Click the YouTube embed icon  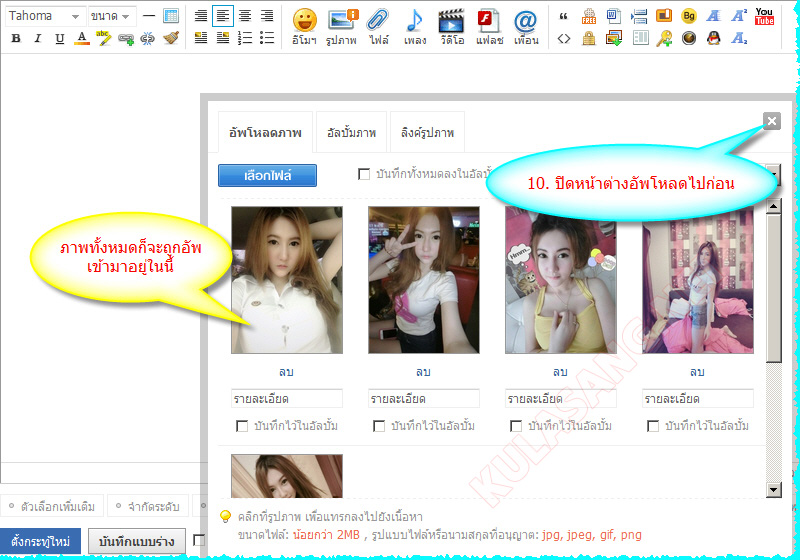[x=764, y=16]
